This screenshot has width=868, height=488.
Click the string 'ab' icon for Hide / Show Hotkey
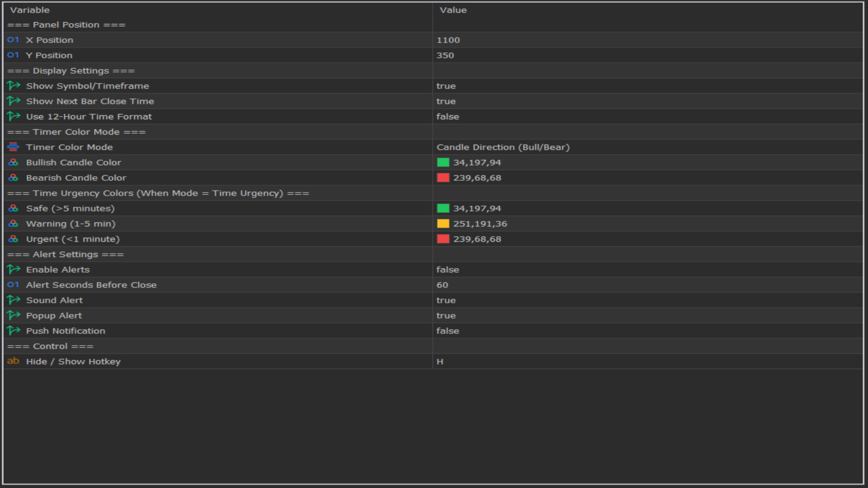13,361
